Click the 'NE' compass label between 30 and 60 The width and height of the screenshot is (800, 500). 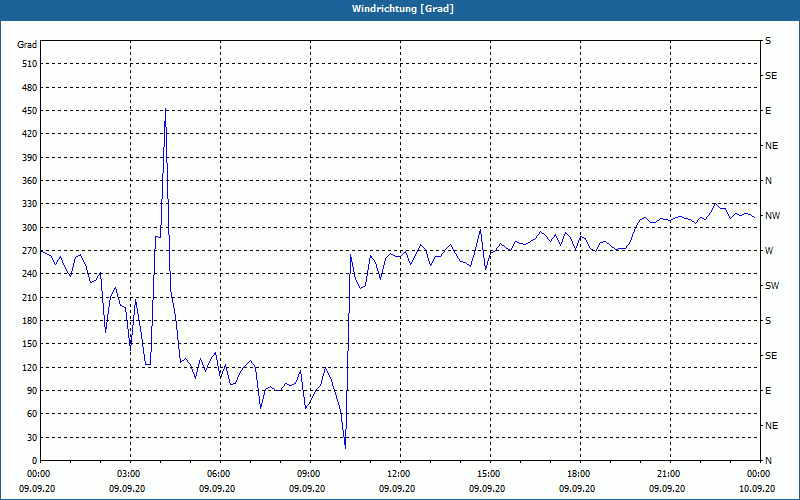point(771,426)
